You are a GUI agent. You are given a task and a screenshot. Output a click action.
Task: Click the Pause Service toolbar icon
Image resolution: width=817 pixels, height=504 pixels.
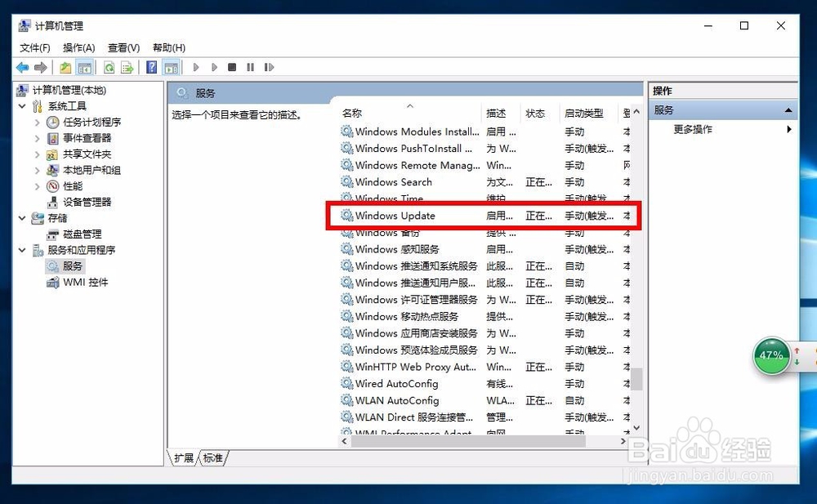251,67
